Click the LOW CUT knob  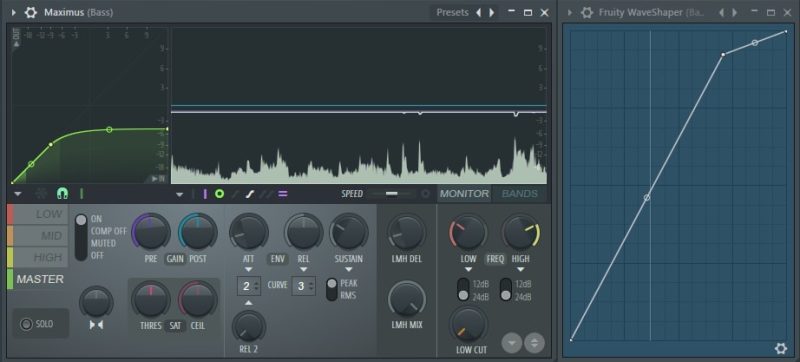point(468,325)
